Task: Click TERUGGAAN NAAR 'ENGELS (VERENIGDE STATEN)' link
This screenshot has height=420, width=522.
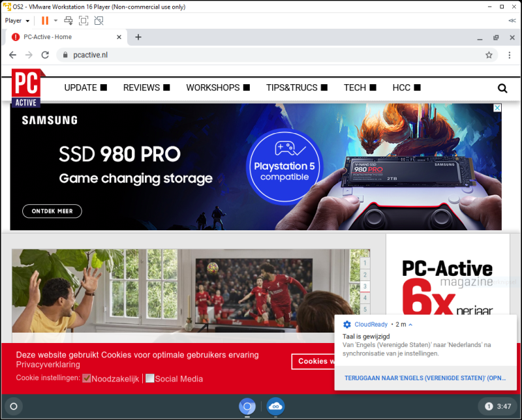Action: point(425,378)
